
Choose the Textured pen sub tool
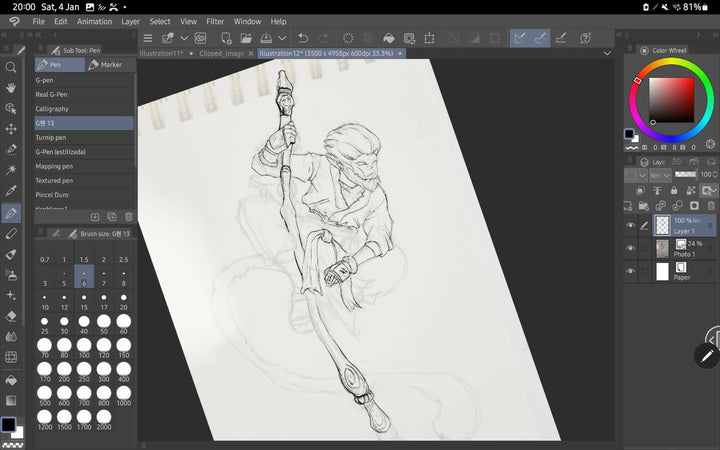pos(84,180)
